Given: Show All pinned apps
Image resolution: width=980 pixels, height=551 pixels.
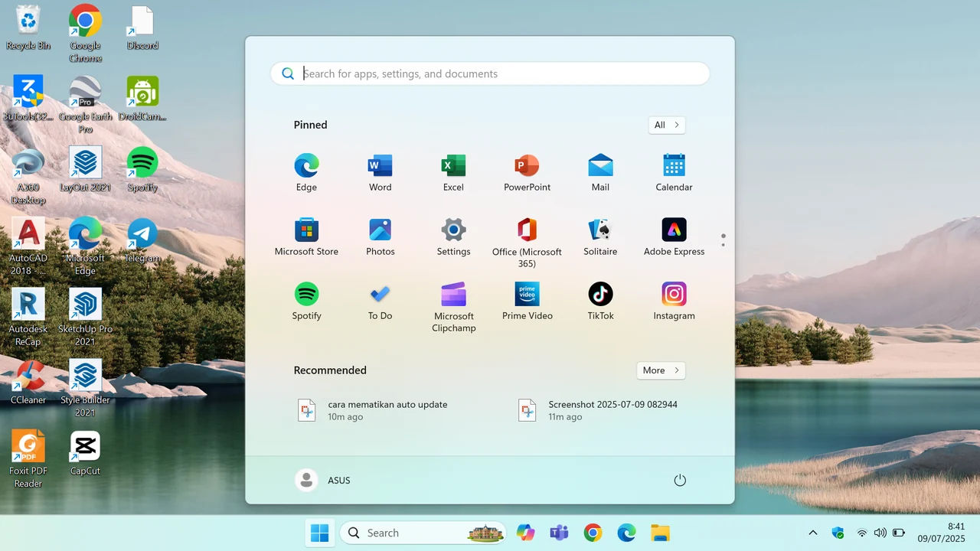Looking at the screenshot, I should (666, 125).
